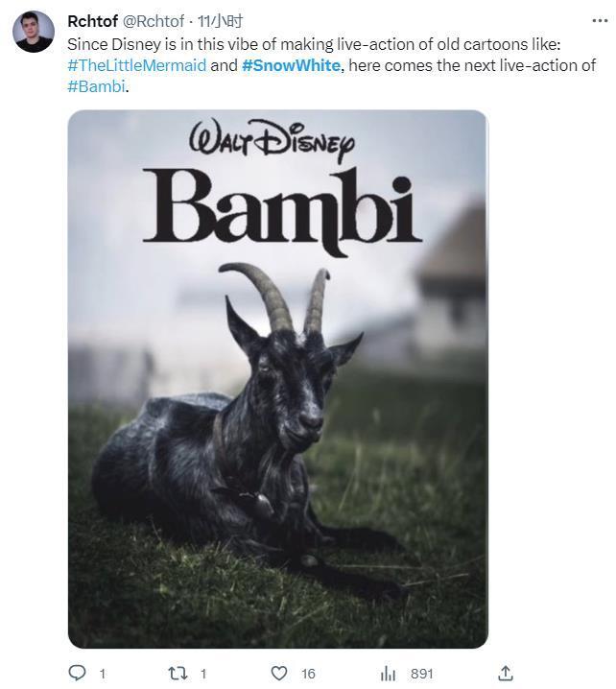
Task: Open the three-dot more options menu
Action: pyautogui.click(x=599, y=21)
